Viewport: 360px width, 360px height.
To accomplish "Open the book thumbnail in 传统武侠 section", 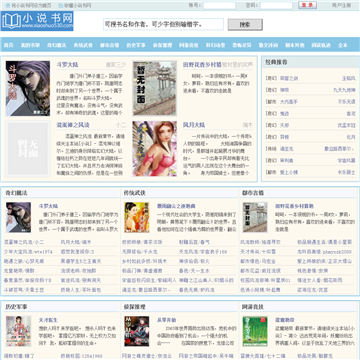I will [x=137, y=217].
